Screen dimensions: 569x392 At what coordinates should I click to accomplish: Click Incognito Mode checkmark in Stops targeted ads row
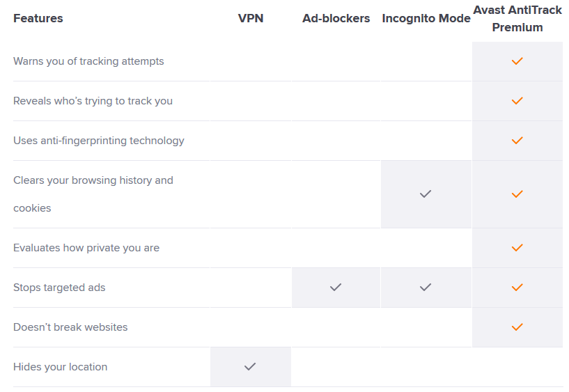pos(426,287)
